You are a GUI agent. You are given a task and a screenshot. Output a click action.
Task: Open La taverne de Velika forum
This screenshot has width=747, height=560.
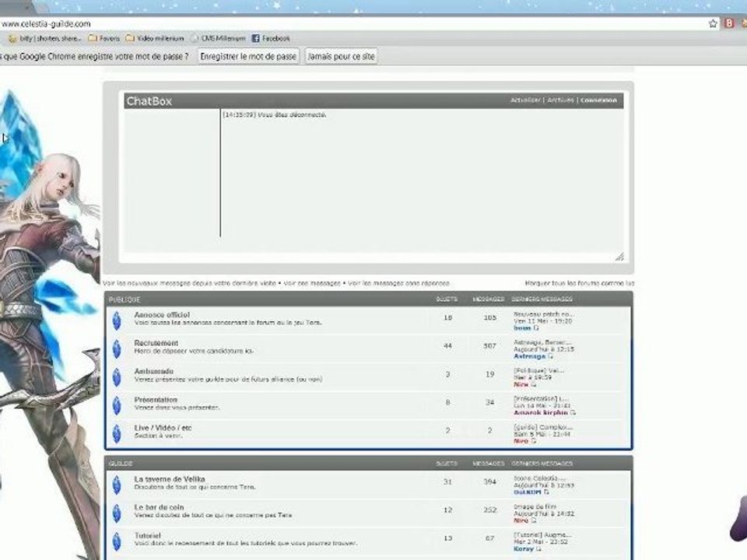(170, 479)
